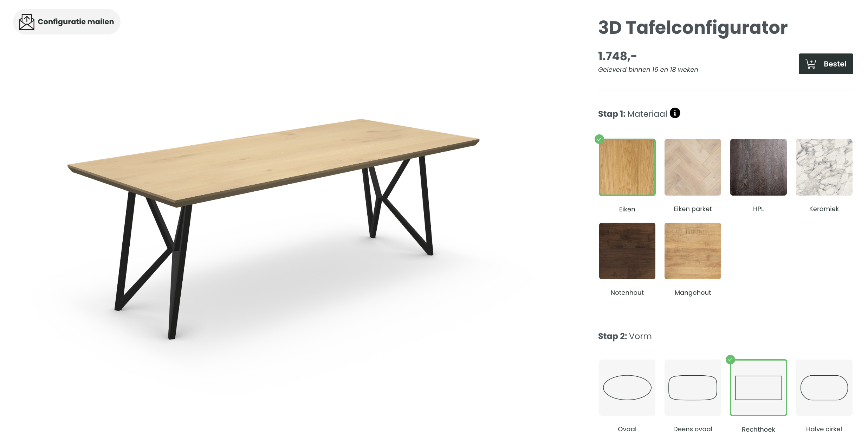868x439 pixels.
Task: Click the Bestel order button
Action: point(826,64)
